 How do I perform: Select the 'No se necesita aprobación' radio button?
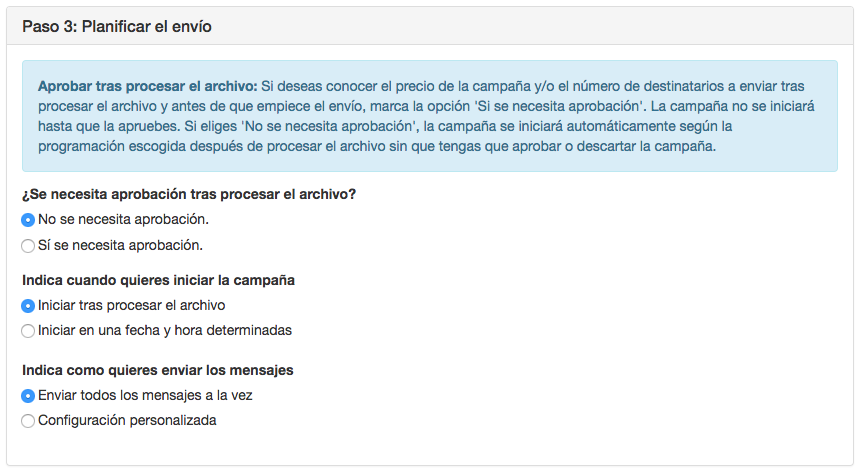click(28, 220)
